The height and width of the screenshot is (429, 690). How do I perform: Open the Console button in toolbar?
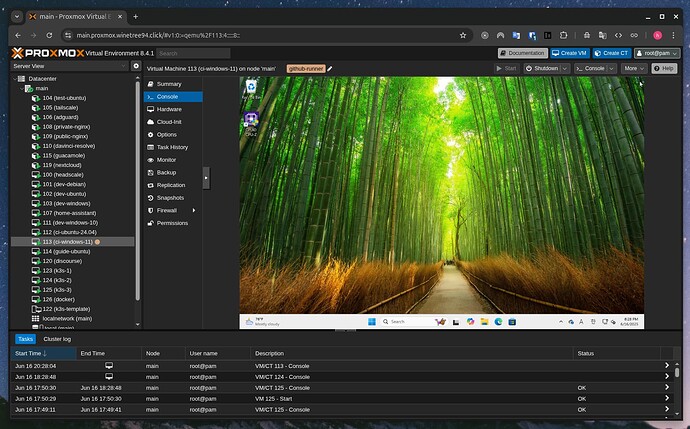pyautogui.click(x=591, y=69)
